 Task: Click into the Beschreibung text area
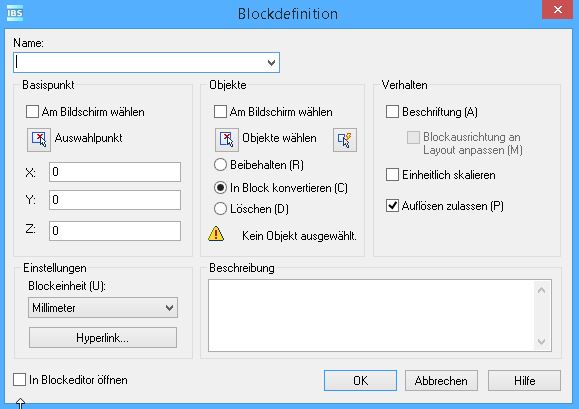pos(371,315)
